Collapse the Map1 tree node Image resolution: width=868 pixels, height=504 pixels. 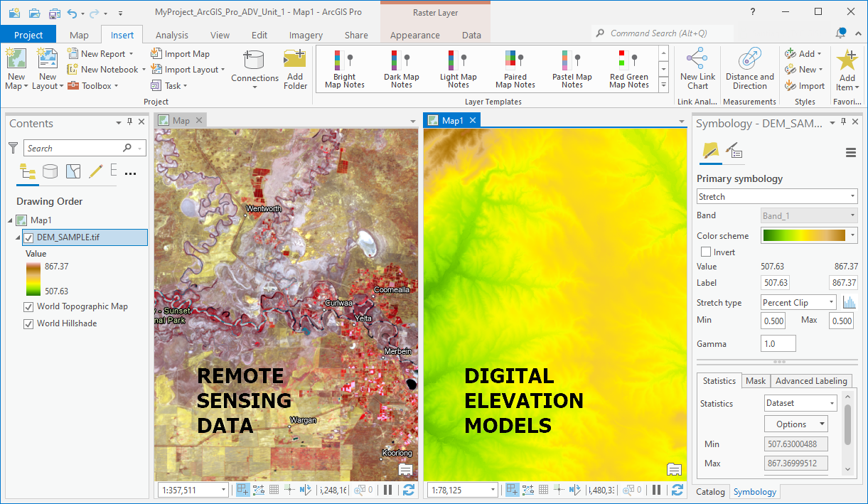tap(10, 220)
